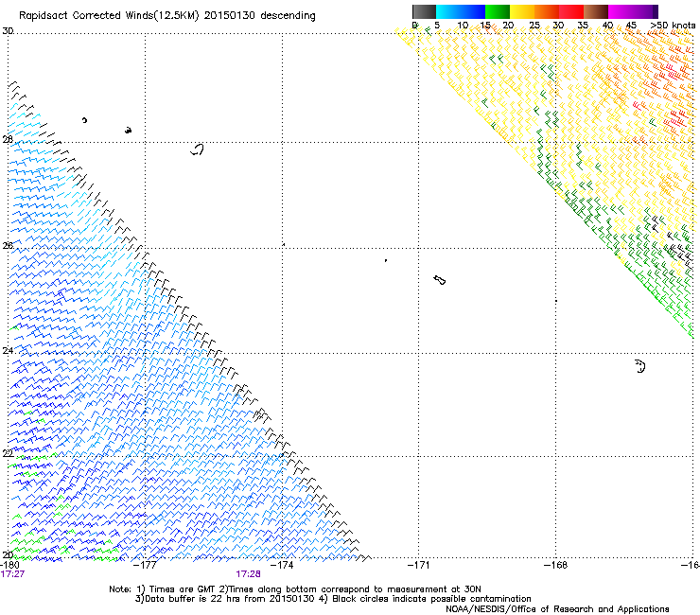The width and height of the screenshot is (700, 615).
Task: Click the '25' label under the color bar
Action: [x=534, y=26]
